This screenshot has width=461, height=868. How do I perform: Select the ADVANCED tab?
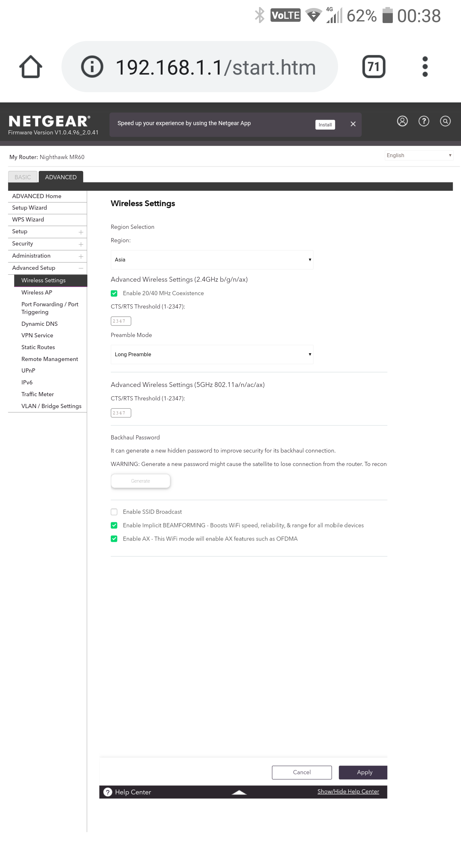pos(61,177)
